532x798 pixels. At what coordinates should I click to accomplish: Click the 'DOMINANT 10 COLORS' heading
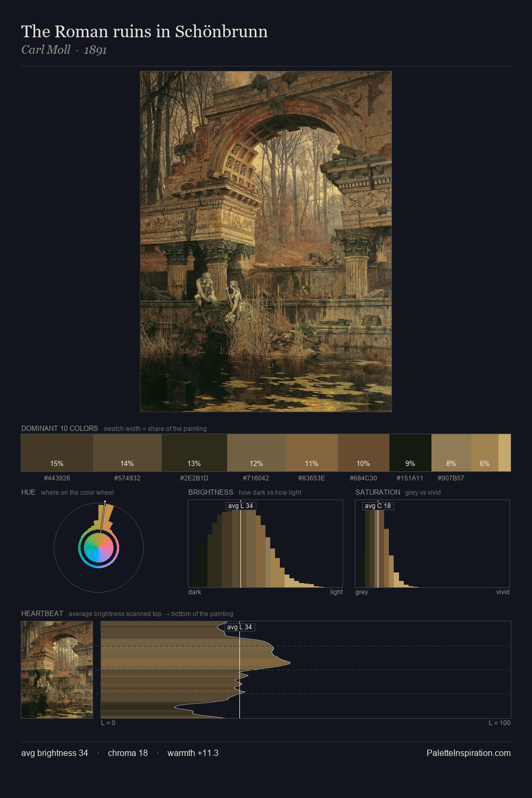pyautogui.click(x=60, y=428)
